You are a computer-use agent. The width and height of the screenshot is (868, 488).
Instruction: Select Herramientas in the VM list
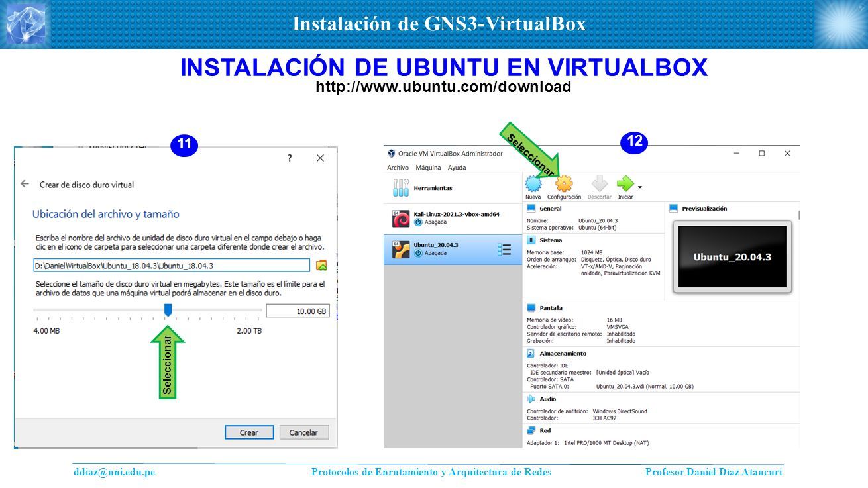tap(453, 189)
